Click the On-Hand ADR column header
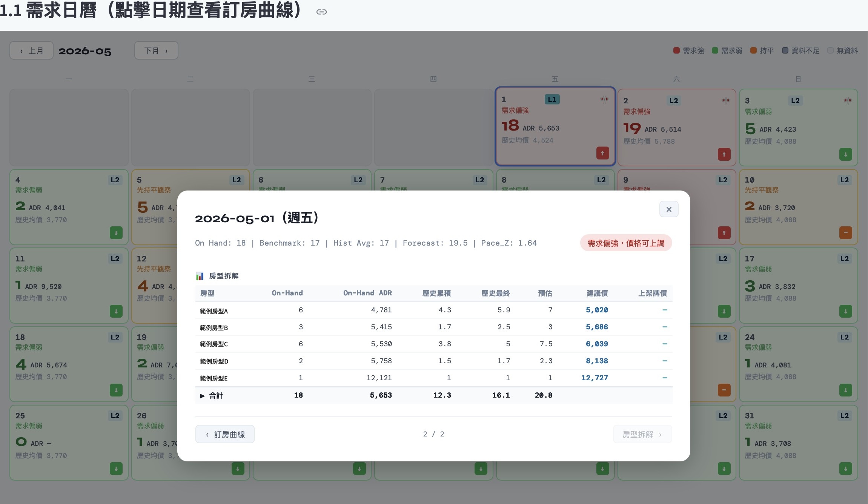Screen dimensions: 868x504 pyautogui.click(x=367, y=293)
